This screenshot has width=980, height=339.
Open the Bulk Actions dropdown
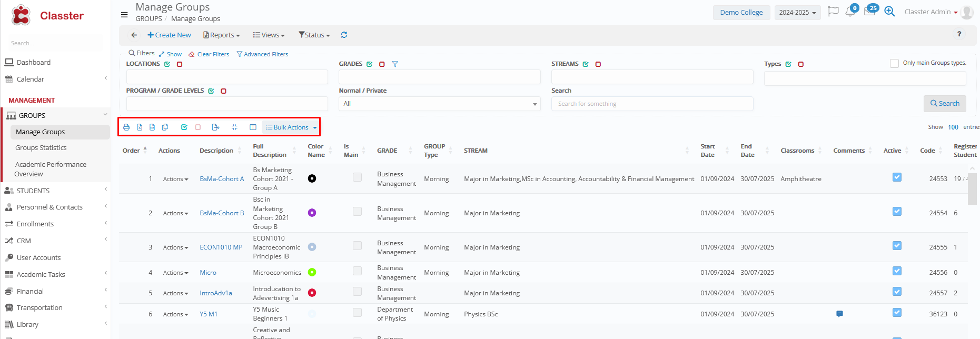(291, 127)
